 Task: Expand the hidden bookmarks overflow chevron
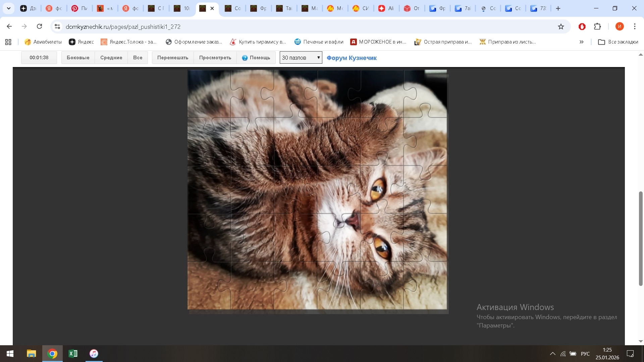coord(581,42)
